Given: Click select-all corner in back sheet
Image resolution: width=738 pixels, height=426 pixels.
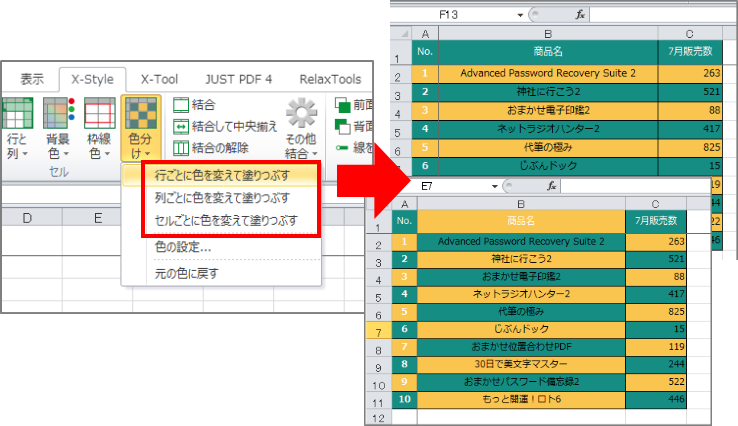Looking at the screenshot, I should (x=401, y=34).
